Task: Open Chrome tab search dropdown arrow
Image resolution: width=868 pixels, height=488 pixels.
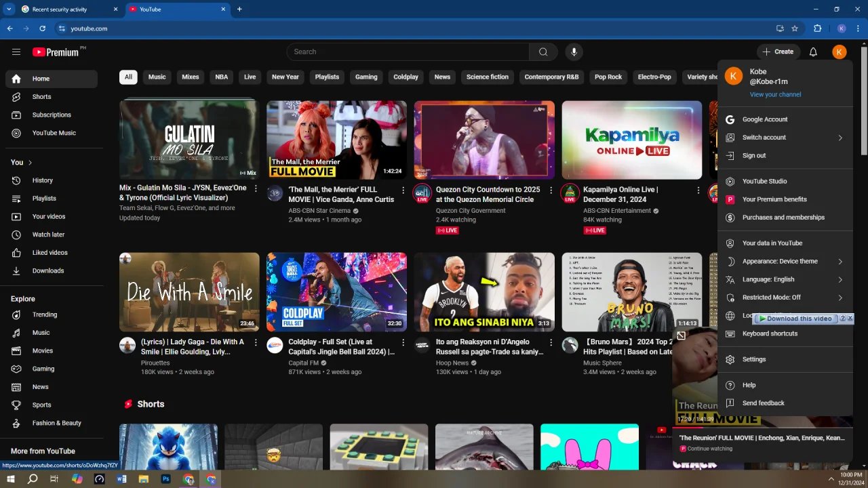Action: (9, 9)
